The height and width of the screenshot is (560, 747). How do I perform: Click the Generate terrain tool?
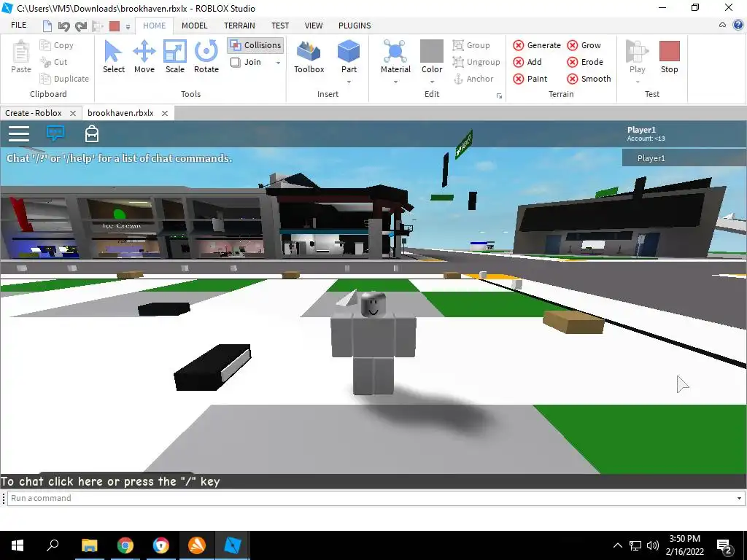(x=537, y=45)
